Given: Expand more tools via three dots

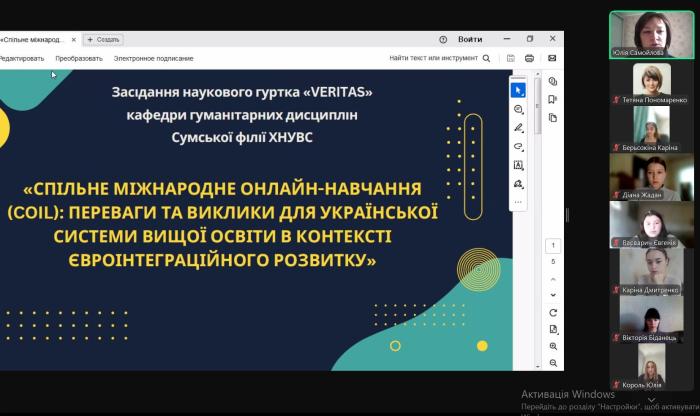Looking at the screenshot, I should (x=518, y=202).
